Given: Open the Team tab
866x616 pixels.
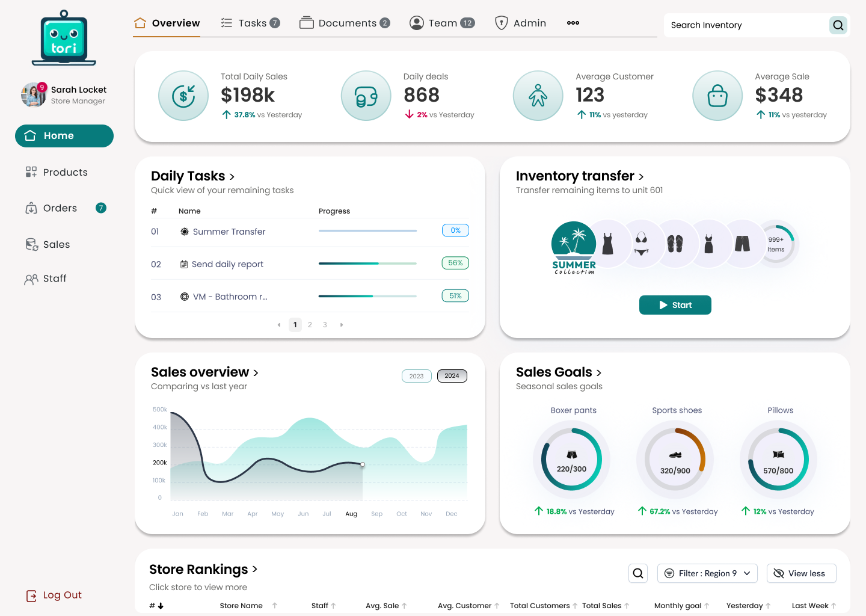Looking at the screenshot, I should pos(442,23).
